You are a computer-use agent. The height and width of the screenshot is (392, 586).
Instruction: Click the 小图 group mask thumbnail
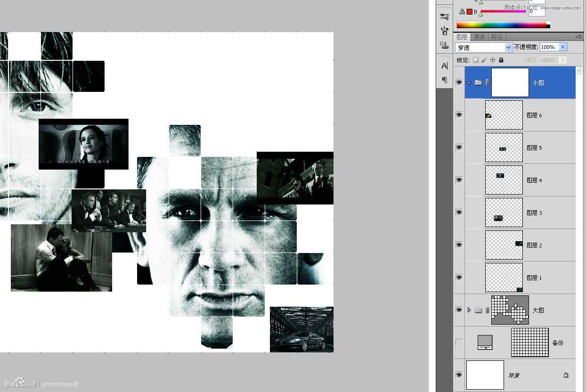[x=510, y=82]
